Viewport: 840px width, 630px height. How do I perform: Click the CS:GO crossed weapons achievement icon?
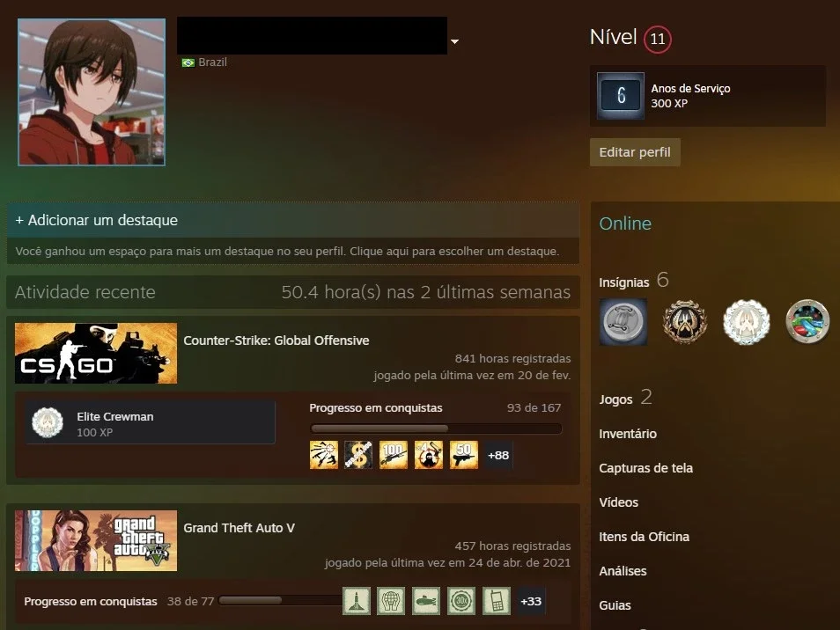(323, 455)
